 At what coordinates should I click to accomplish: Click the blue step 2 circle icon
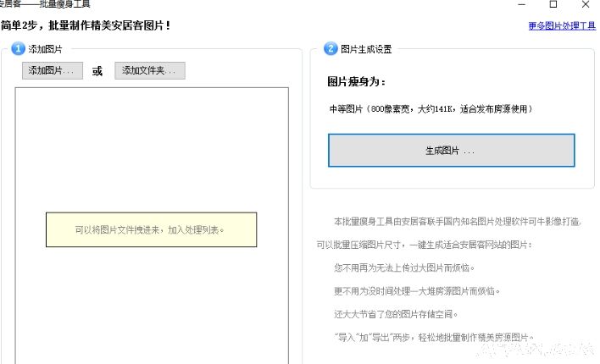click(331, 49)
